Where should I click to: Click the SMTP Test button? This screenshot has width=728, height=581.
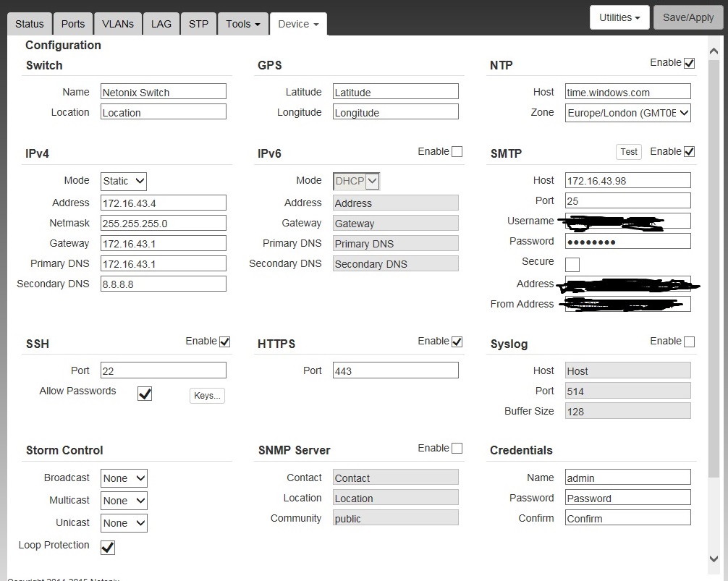pyautogui.click(x=628, y=152)
